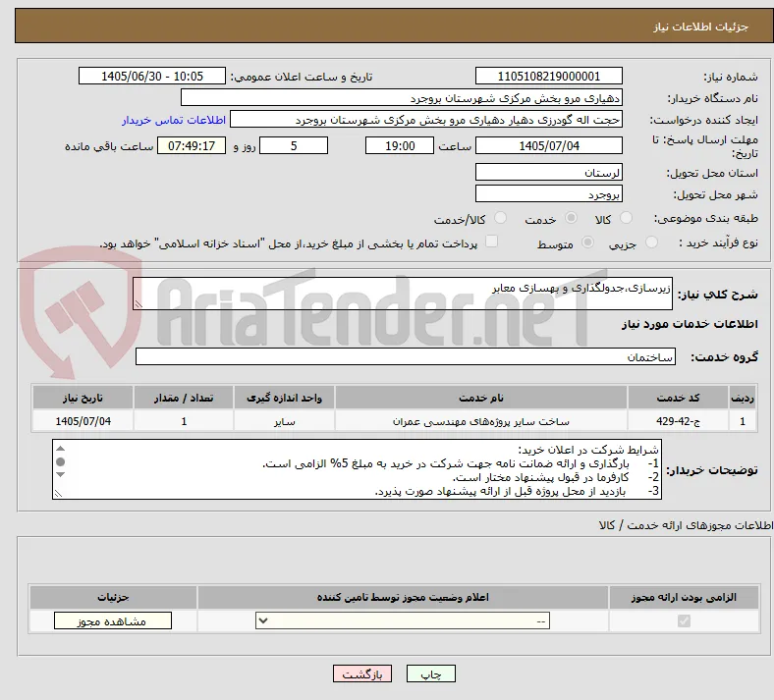Click the واحد اندازه گیری column header
This screenshot has height=700, width=774.
[284, 398]
